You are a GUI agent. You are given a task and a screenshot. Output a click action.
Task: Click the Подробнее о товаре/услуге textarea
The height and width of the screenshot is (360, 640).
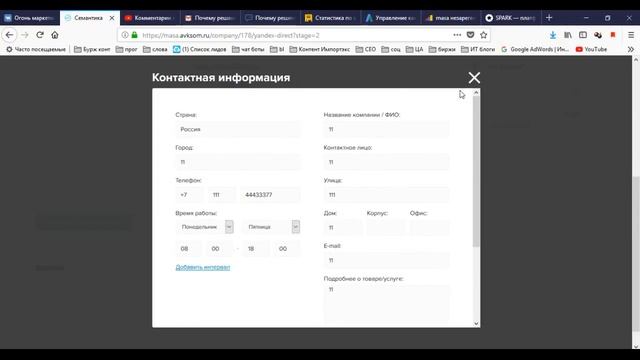click(386, 303)
